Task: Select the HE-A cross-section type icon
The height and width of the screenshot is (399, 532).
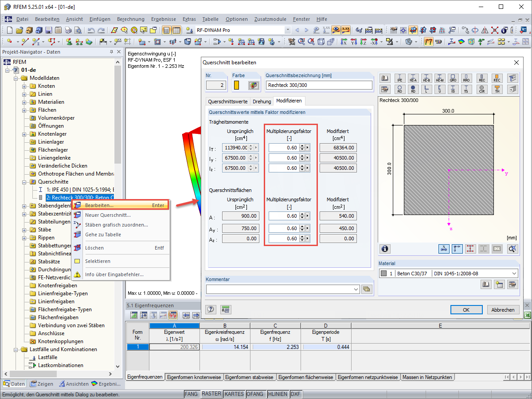Action: click(x=413, y=78)
